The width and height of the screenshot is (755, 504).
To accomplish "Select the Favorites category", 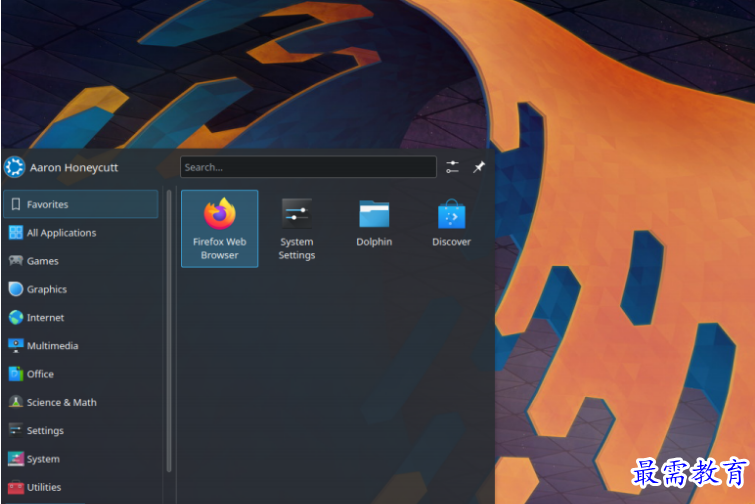I will click(81, 204).
